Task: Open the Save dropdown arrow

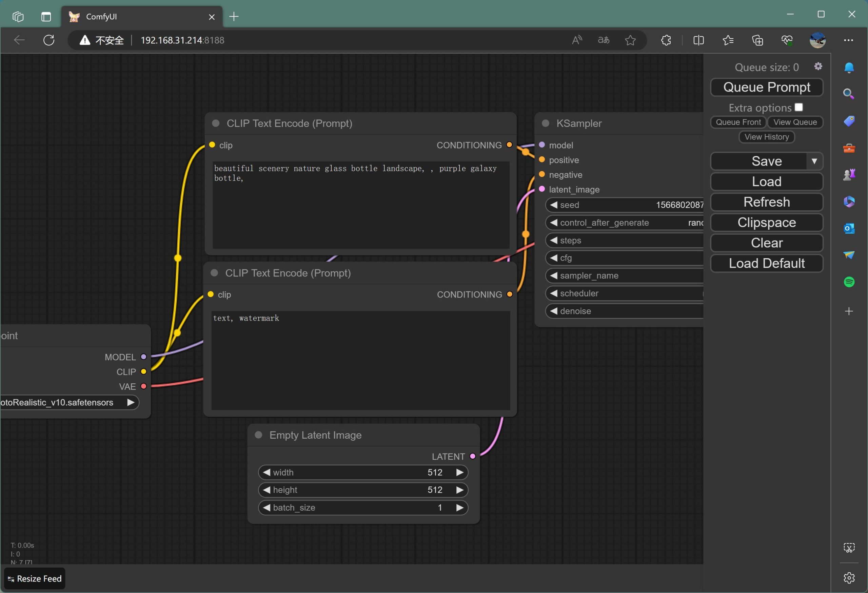Action: [x=814, y=161]
